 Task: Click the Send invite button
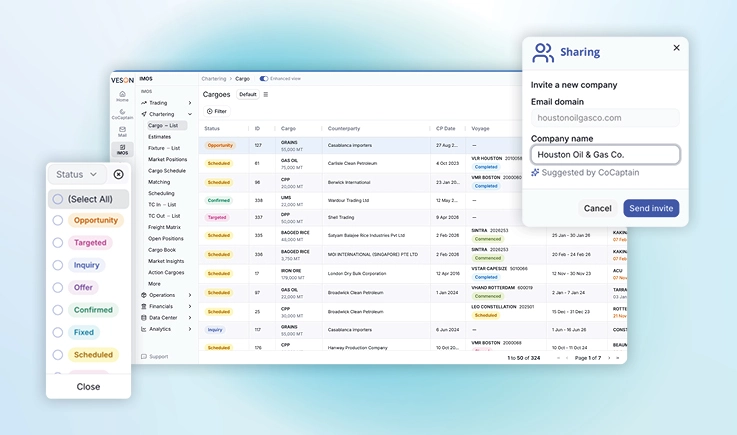tap(651, 208)
